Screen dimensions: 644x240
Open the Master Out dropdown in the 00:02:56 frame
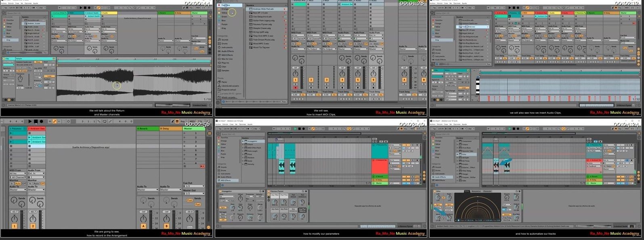click(194, 194)
